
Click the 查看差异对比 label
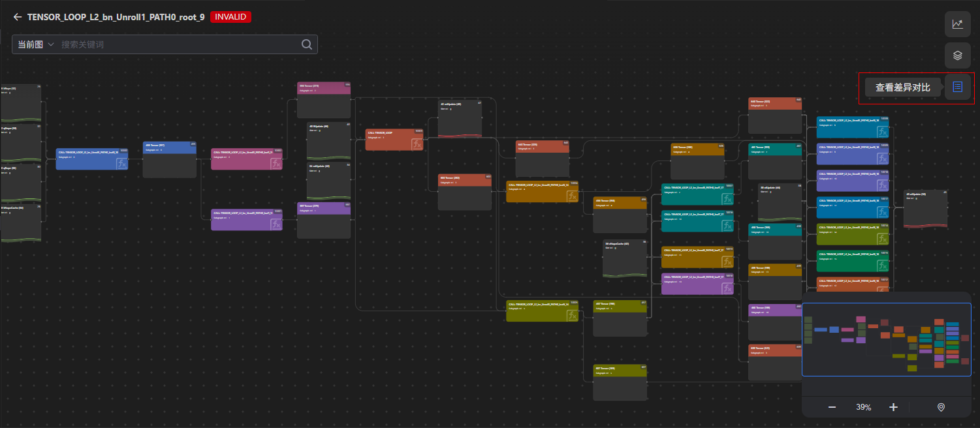coord(902,87)
